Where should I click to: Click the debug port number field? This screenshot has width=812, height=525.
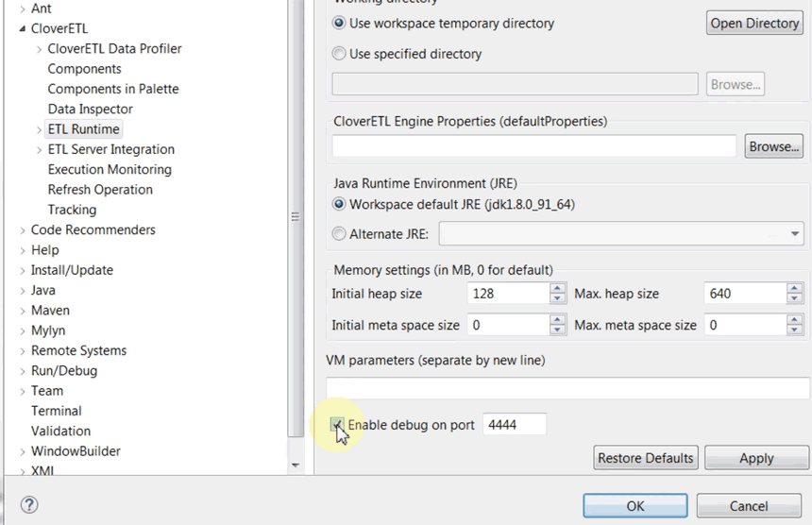tap(515, 425)
